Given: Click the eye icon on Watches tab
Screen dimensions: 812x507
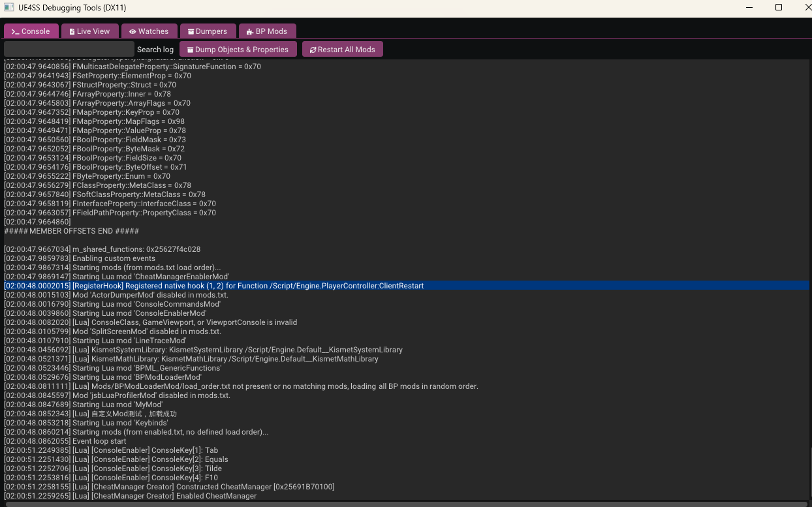Looking at the screenshot, I should click(x=132, y=31).
